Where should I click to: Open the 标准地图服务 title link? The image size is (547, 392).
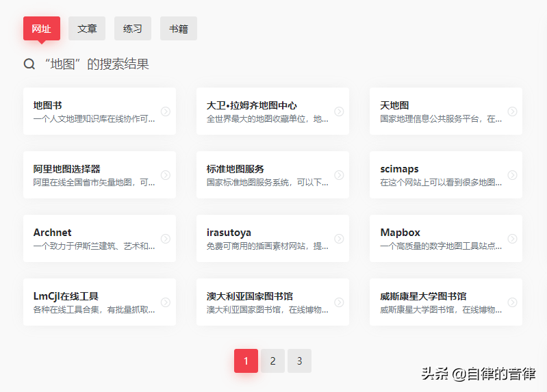click(236, 169)
